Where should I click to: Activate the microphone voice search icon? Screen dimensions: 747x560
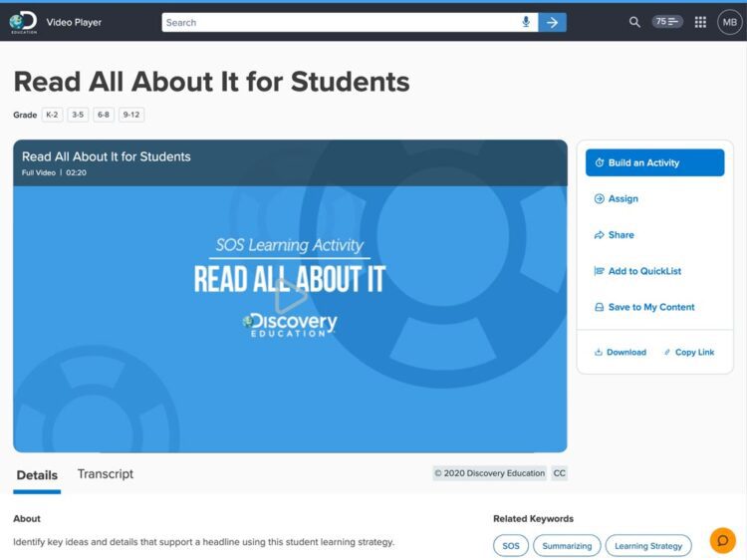point(526,22)
